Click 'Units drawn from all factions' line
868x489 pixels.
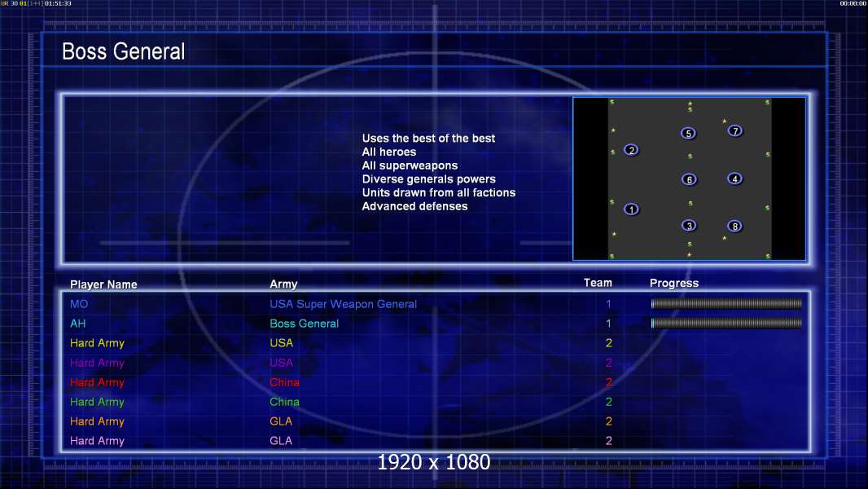[x=438, y=192]
